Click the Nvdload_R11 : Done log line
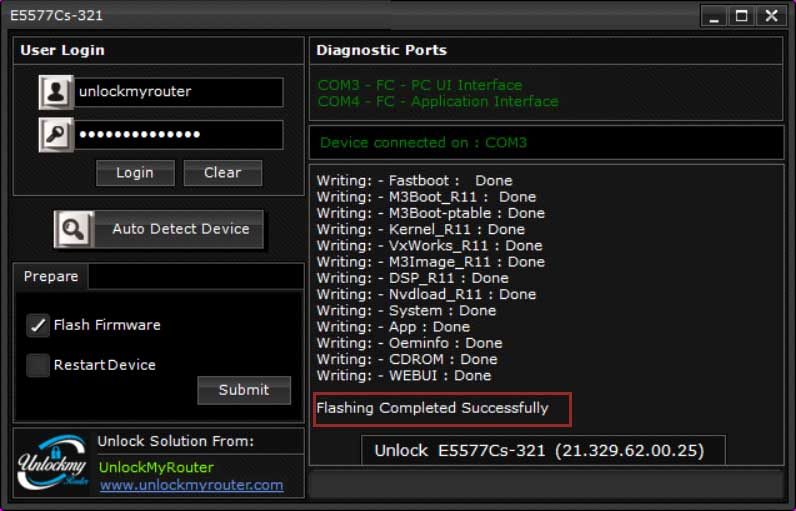796x511 pixels. tap(426, 294)
